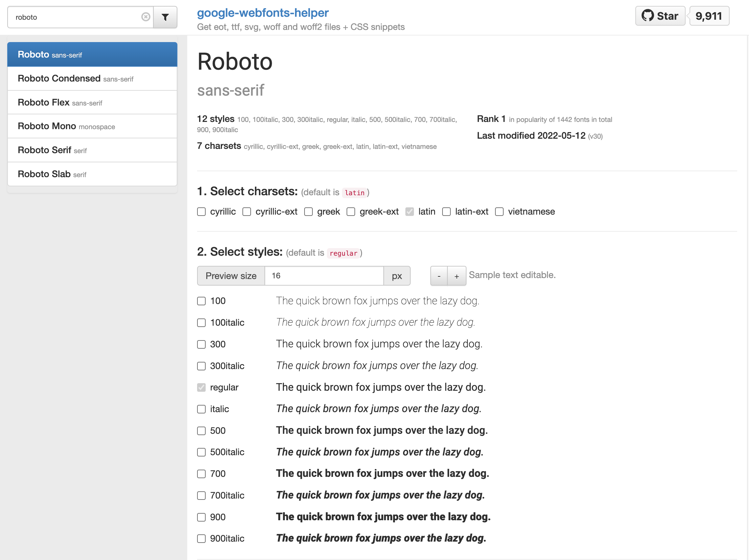Check the 500italic style checkbox

click(201, 452)
